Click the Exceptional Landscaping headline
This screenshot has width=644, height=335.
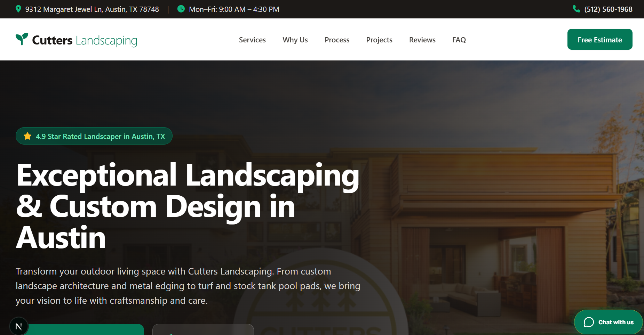point(188,206)
